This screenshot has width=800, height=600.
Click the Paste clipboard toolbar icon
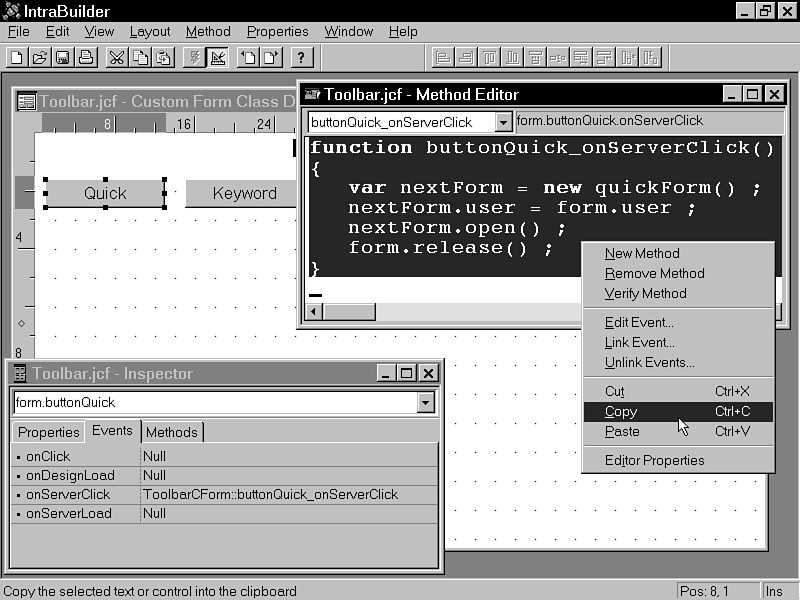[x=163, y=58]
